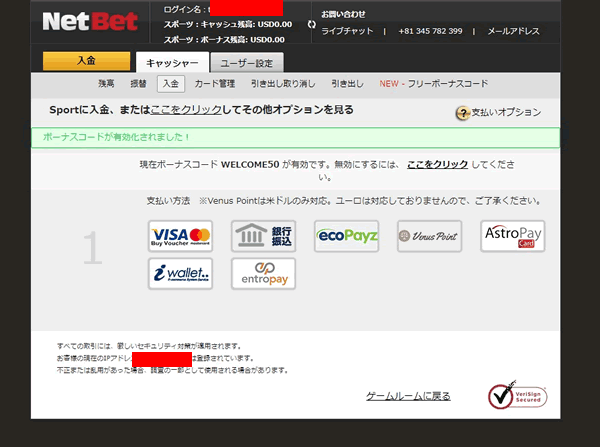Open the ユーザー設定 tab

click(247, 63)
